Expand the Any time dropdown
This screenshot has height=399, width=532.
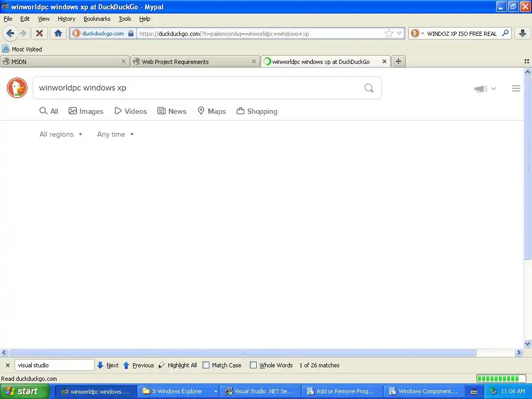(116, 135)
